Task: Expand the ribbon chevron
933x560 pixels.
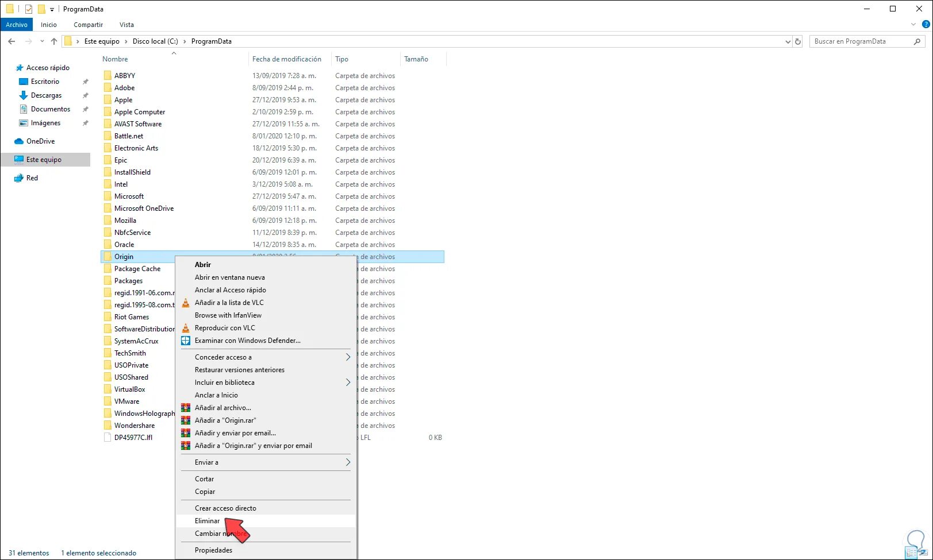Action: (913, 25)
